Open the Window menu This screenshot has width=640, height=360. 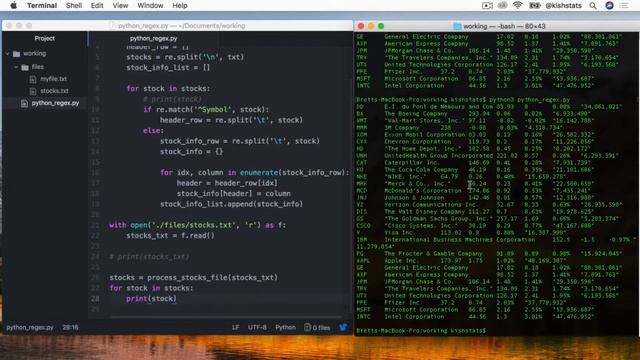150,5
